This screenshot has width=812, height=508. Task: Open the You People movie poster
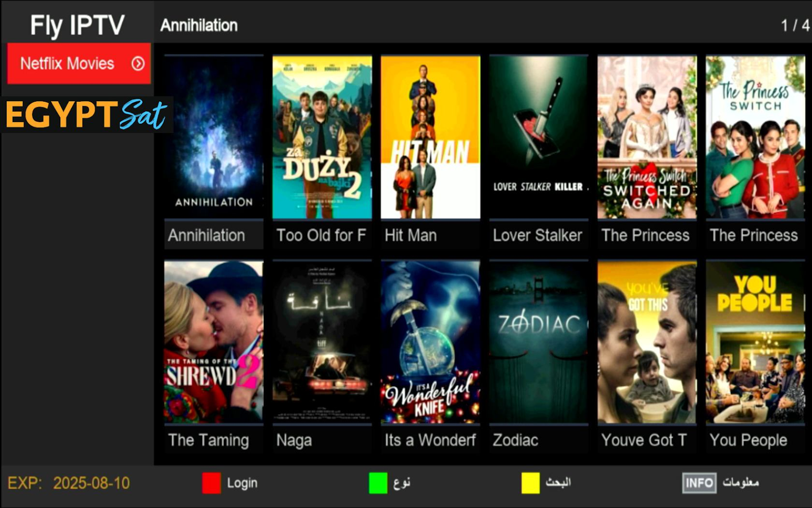755,342
